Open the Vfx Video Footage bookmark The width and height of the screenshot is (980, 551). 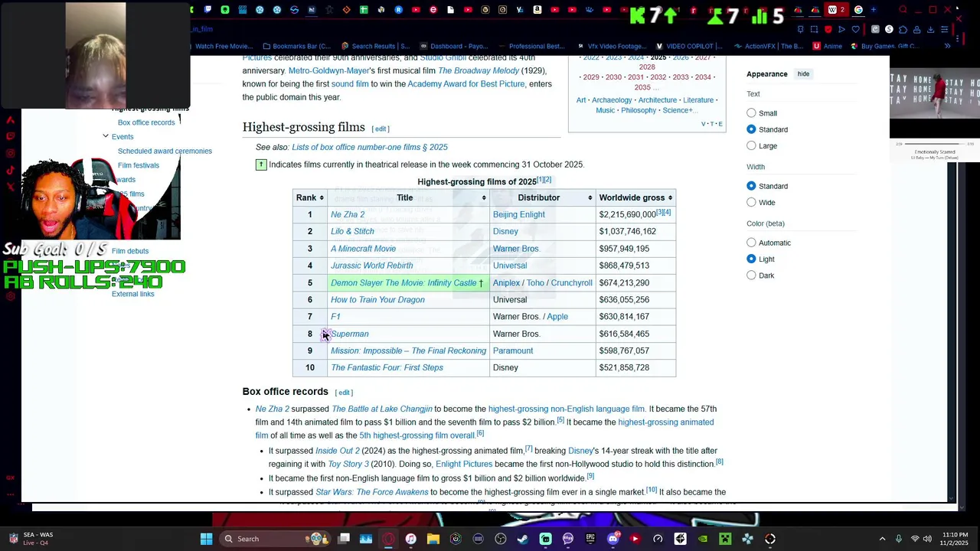click(x=612, y=46)
